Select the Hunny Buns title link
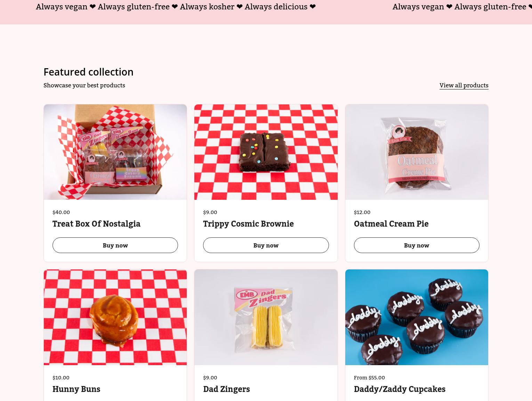This screenshot has height=401, width=532. [76, 389]
